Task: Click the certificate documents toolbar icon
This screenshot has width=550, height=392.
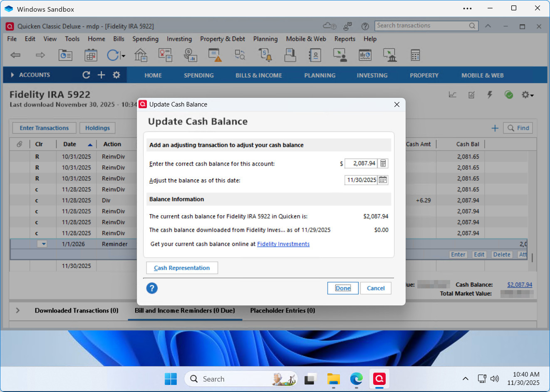Action: tap(165, 55)
